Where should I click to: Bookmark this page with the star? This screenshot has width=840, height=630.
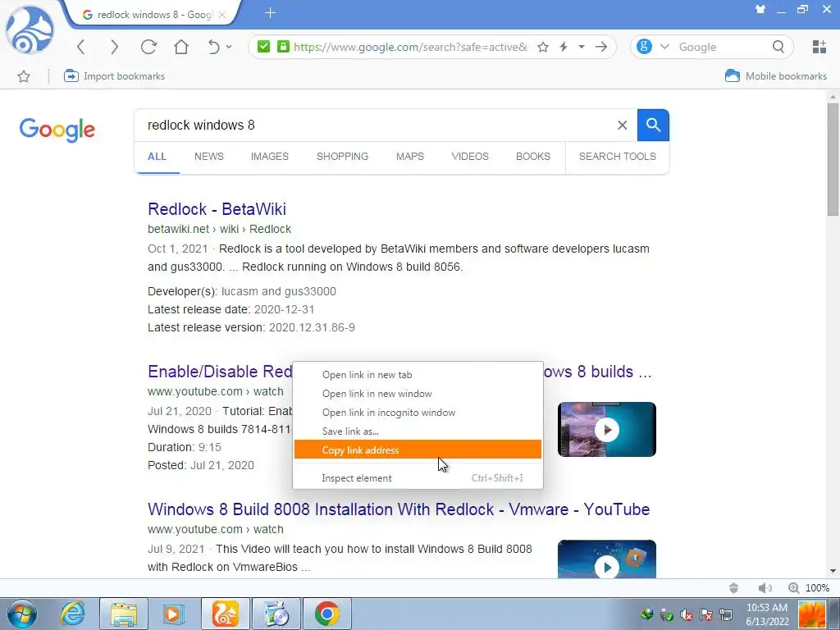[x=543, y=47]
